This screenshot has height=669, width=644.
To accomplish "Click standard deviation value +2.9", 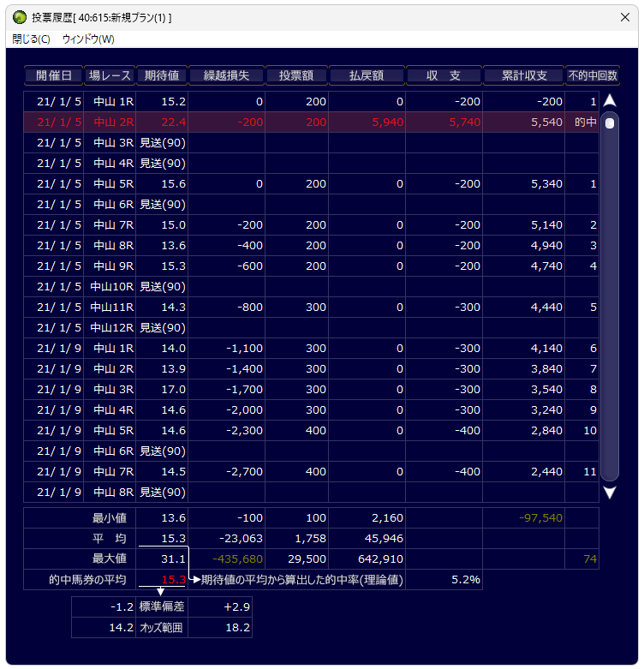I will 236,606.
